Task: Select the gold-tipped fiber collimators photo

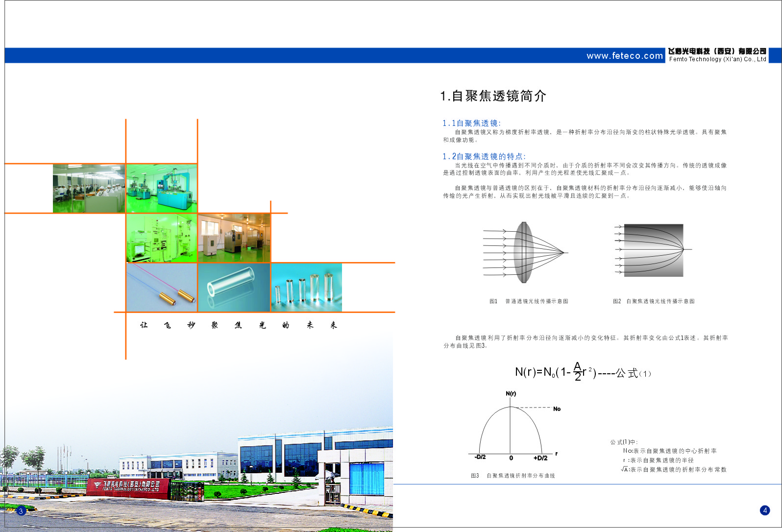Action: [x=162, y=288]
